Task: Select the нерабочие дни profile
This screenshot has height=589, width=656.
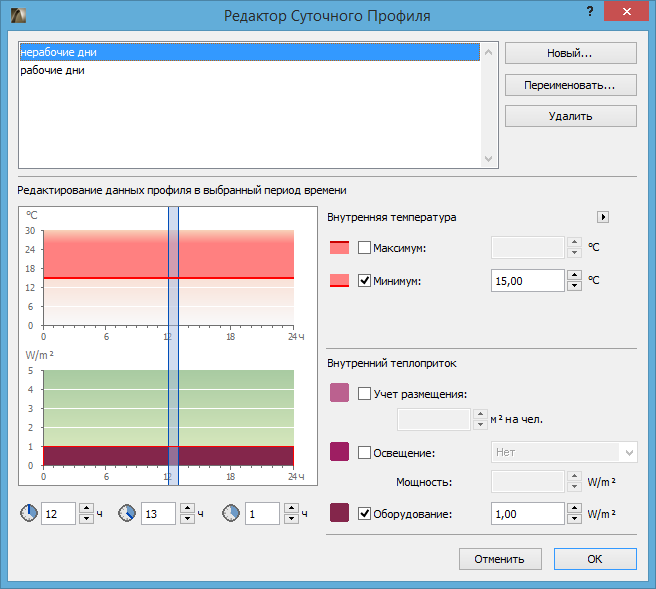Action: [250, 52]
